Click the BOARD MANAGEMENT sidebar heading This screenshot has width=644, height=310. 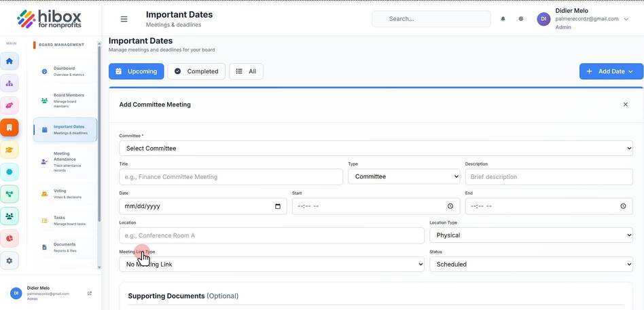[x=61, y=45]
